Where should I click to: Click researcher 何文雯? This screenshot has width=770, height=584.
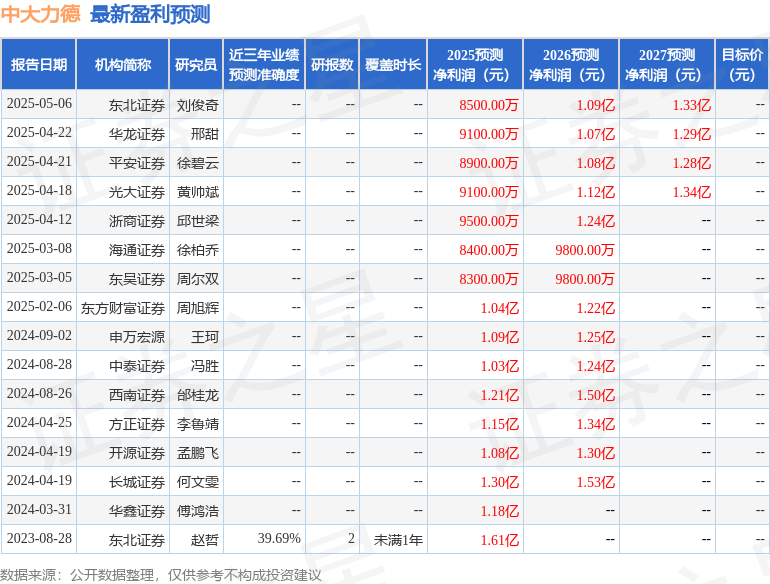197,482
